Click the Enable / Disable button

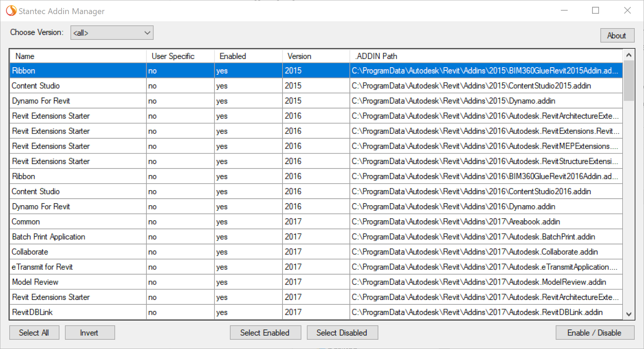coord(595,333)
